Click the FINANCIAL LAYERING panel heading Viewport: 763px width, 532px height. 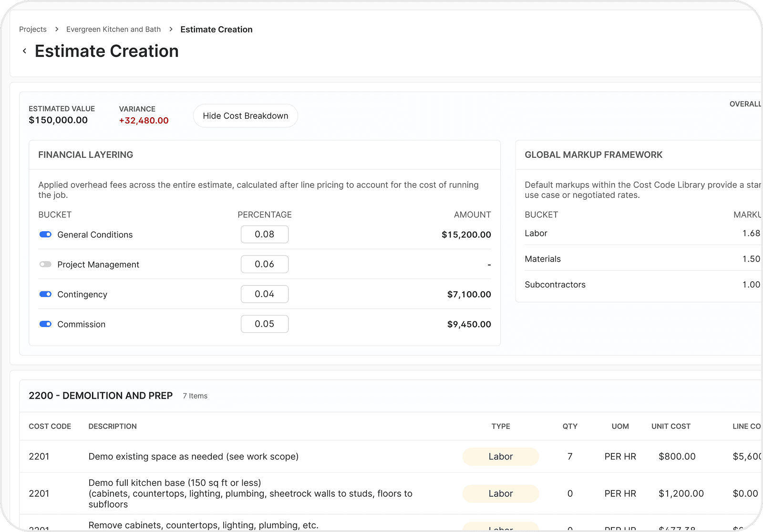point(86,155)
